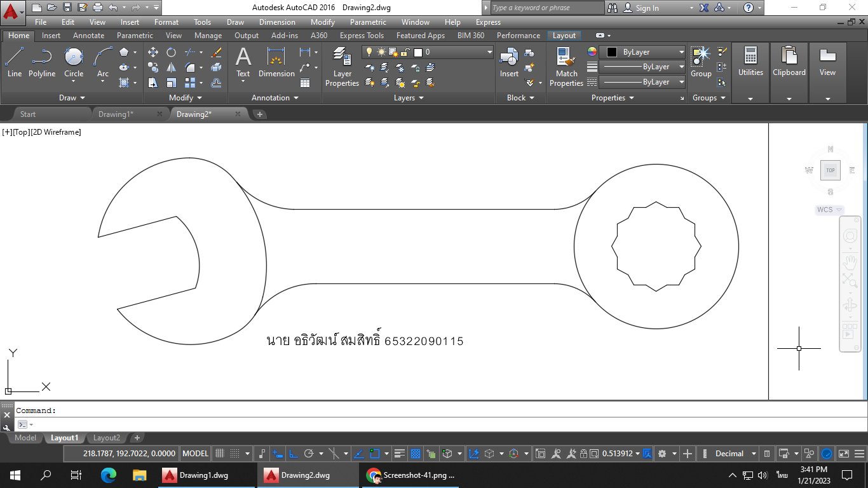Screen dimensions: 868x488
Task: Toggle hardware acceleration blue circle icon
Action: pyautogui.click(x=827, y=454)
